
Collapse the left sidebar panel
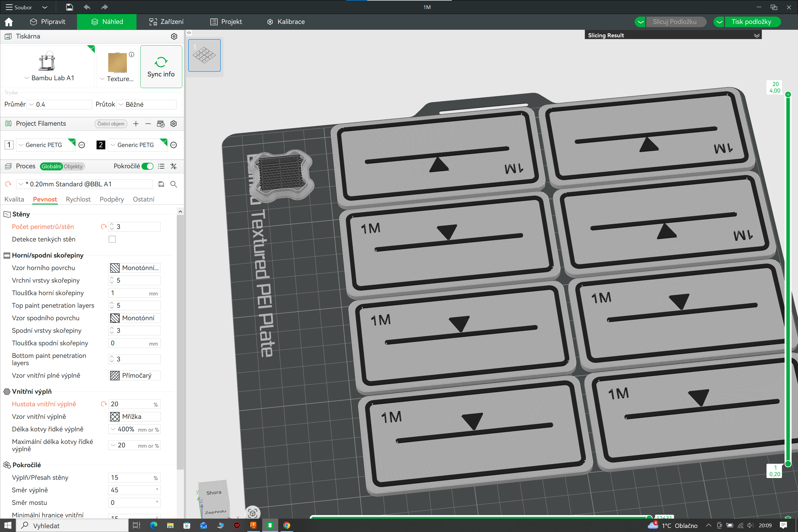click(x=189, y=33)
